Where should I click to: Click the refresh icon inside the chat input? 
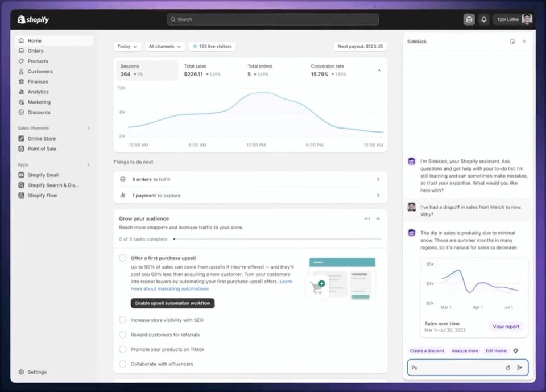click(508, 368)
